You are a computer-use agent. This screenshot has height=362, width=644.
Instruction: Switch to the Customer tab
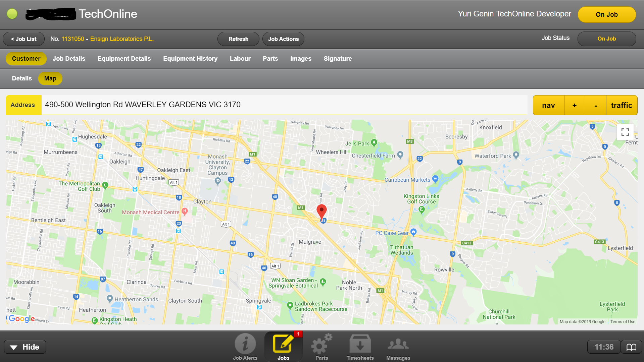click(x=26, y=59)
